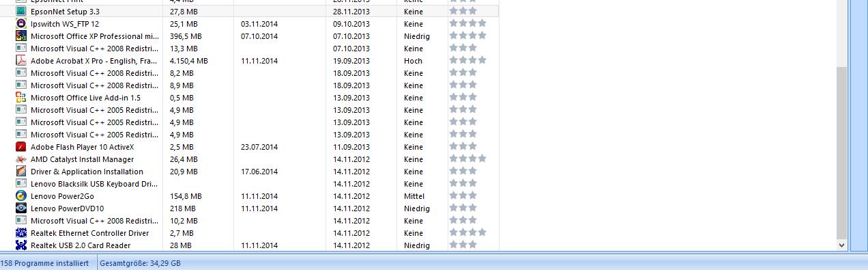868x270 pixels.
Task: Select the Lenovo Power2Go name
Action: click(x=62, y=196)
